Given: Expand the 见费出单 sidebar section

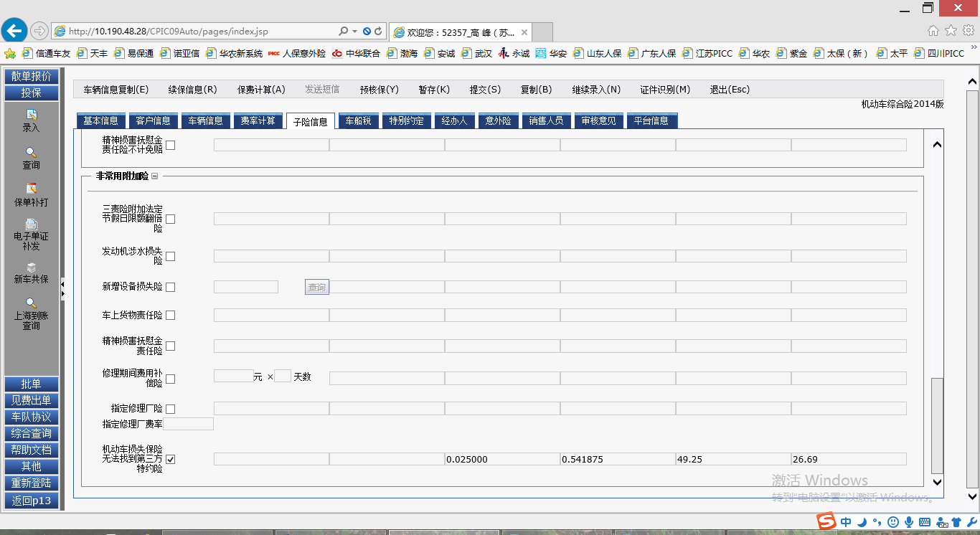Looking at the screenshot, I should (32, 401).
